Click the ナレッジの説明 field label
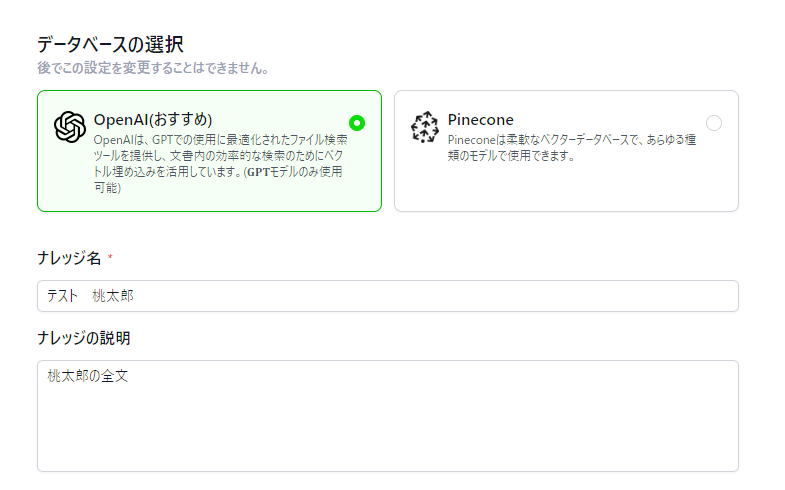Viewport: 785px width, 490px height. [83, 338]
